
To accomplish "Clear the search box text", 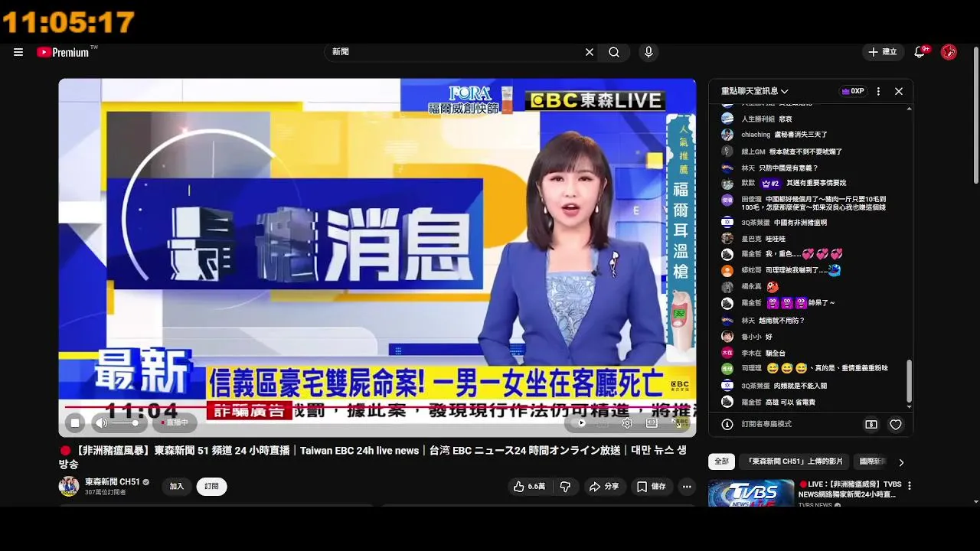I will coord(590,52).
